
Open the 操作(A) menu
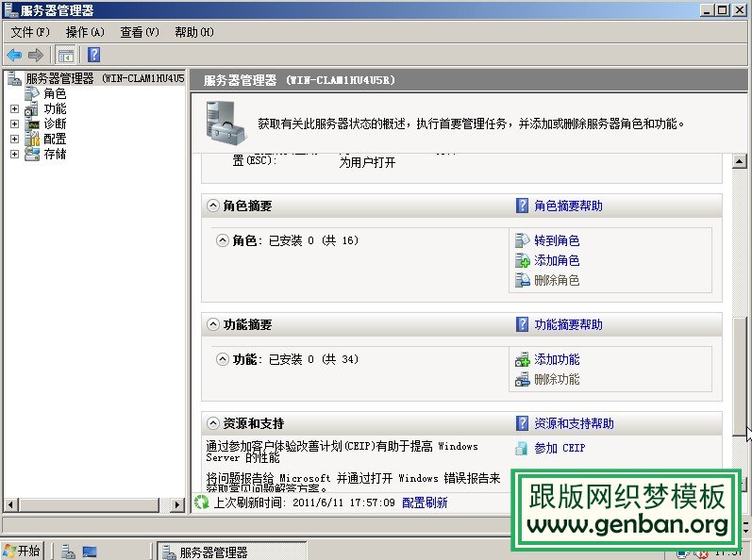[85, 32]
